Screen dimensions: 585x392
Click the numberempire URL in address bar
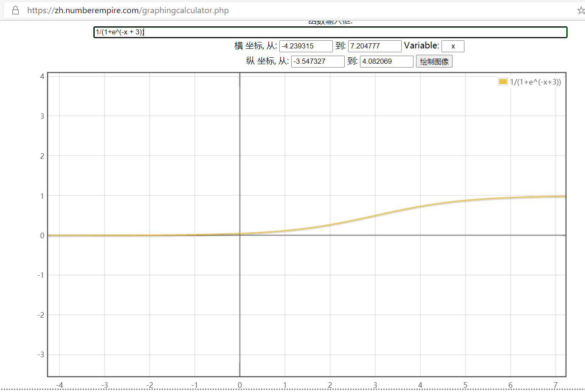point(128,10)
